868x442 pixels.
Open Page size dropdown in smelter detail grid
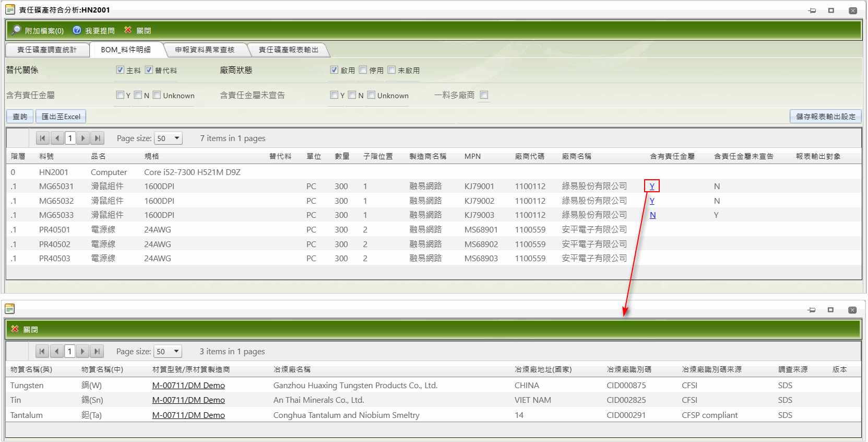tap(168, 352)
